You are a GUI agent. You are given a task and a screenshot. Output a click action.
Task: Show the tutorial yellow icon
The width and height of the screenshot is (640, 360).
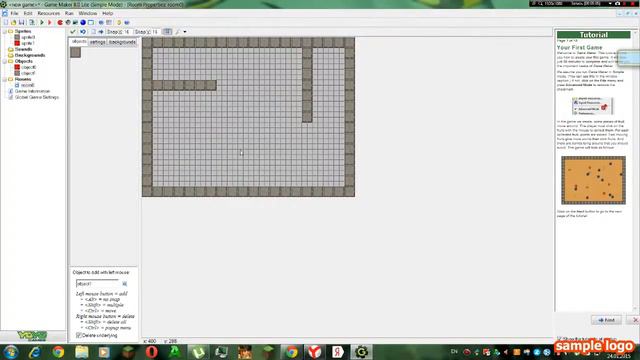tap(119, 22)
